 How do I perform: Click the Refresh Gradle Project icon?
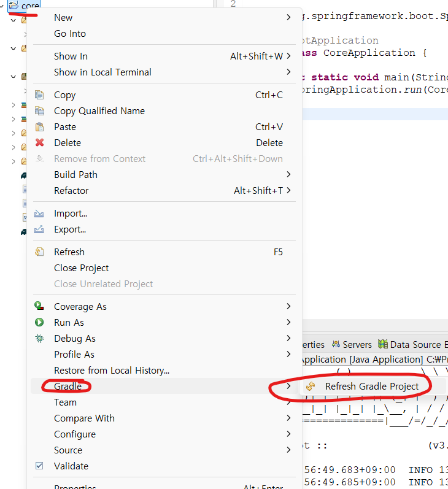pos(311,387)
